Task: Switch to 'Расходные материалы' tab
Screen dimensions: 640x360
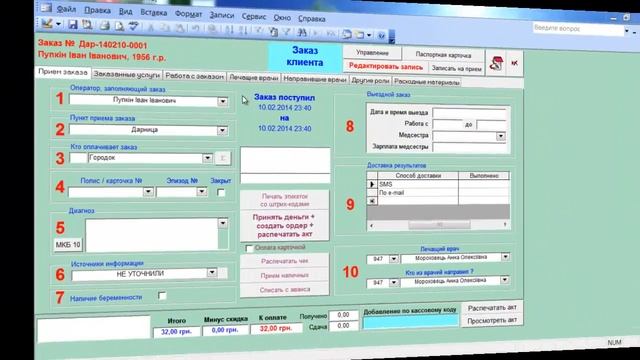Action: coord(427,82)
